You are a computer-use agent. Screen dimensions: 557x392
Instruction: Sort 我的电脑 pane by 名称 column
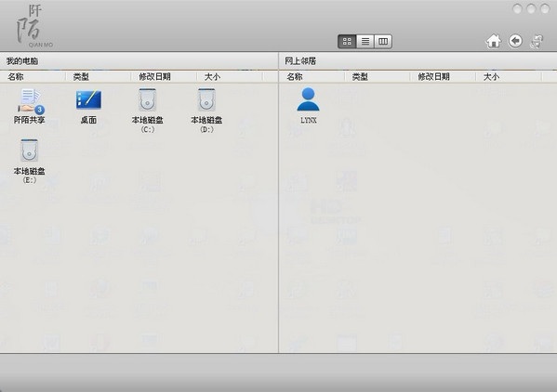pos(16,76)
